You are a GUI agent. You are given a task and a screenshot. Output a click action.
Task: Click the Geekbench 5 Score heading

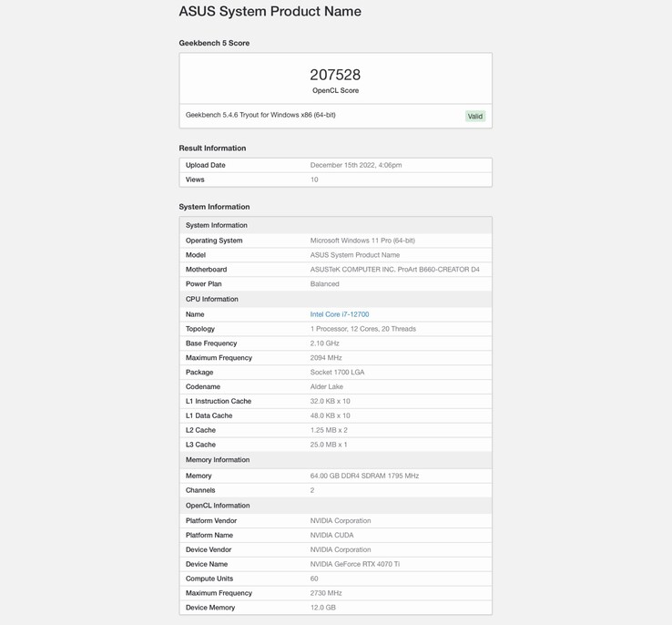click(214, 43)
